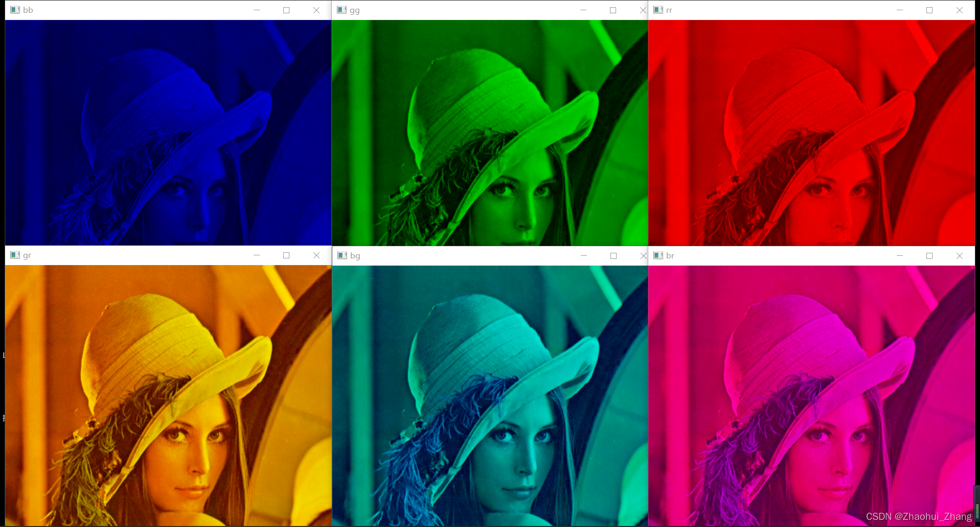Click the "gr" window title text
The image size is (980, 527).
27,256
